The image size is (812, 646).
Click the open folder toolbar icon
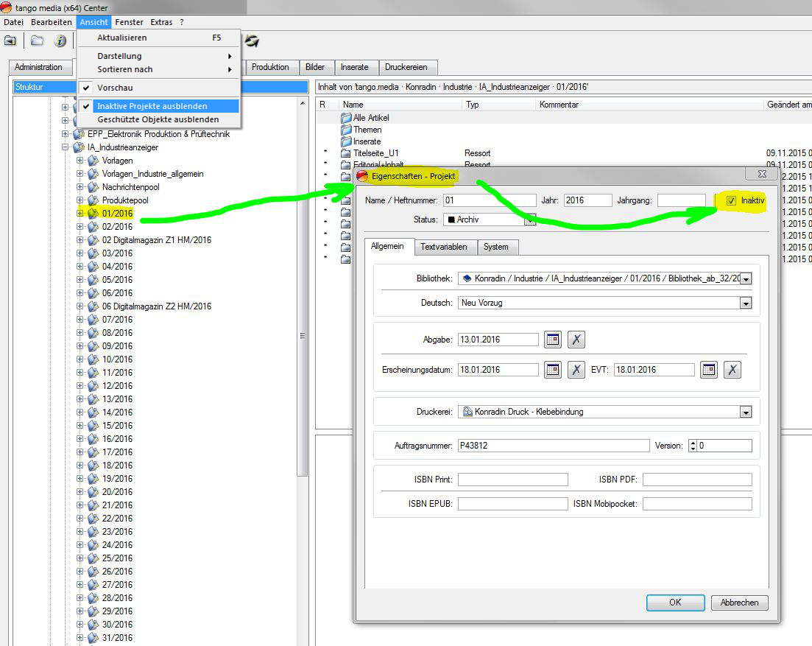(x=37, y=41)
